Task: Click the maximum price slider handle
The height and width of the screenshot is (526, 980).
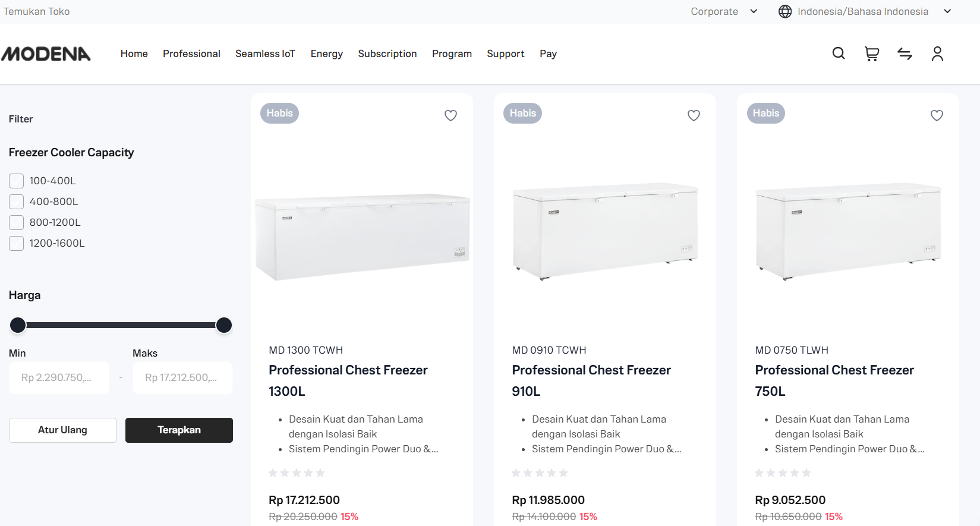Action: 224,325
